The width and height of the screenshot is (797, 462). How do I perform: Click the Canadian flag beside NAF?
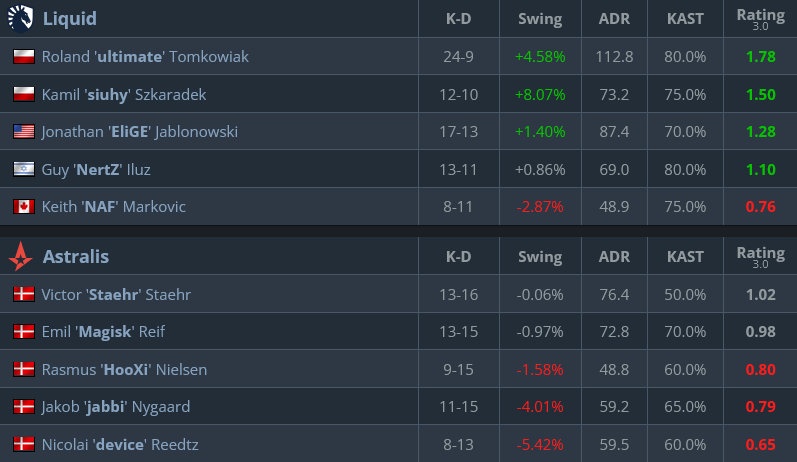coord(23,207)
